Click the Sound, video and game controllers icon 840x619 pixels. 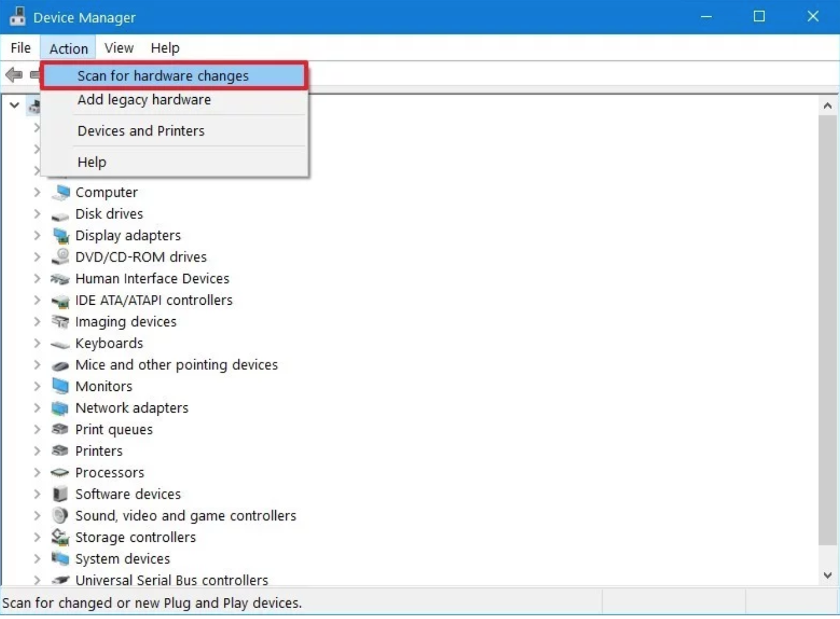(x=60, y=516)
